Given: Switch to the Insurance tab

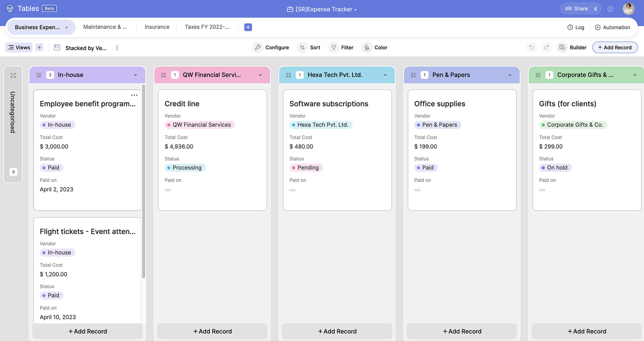Looking at the screenshot, I should pyautogui.click(x=157, y=27).
